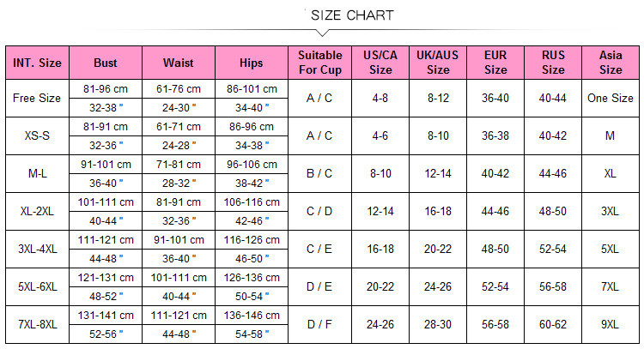Click the pink Bust column header

tap(106, 63)
